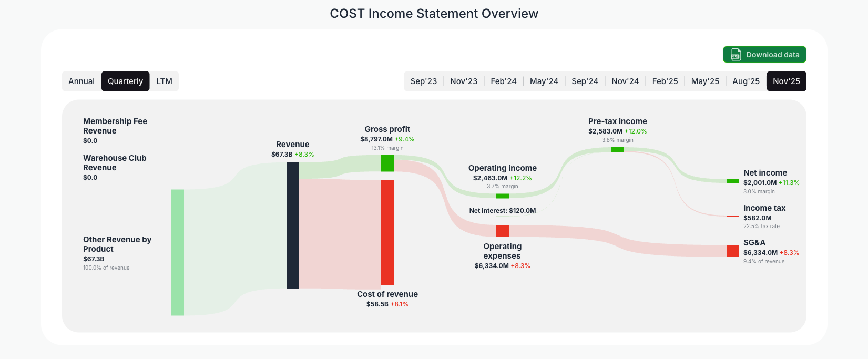Select the Sep'23 quarter
Image resolution: width=868 pixels, height=359 pixels.
pyautogui.click(x=424, y=81)
